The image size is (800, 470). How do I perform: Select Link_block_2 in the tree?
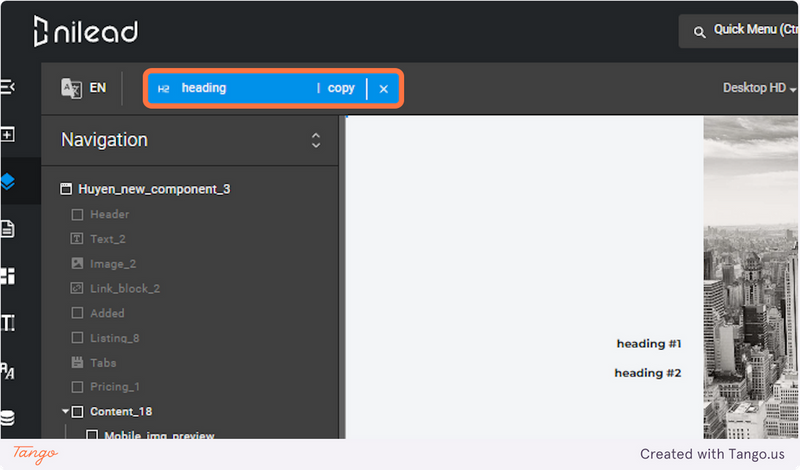click(x=125, y=288)
